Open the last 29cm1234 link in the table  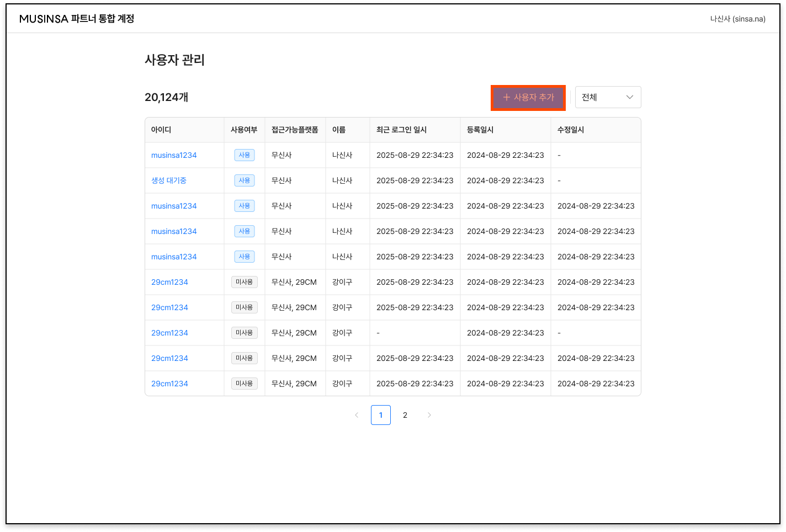[169, 384]
